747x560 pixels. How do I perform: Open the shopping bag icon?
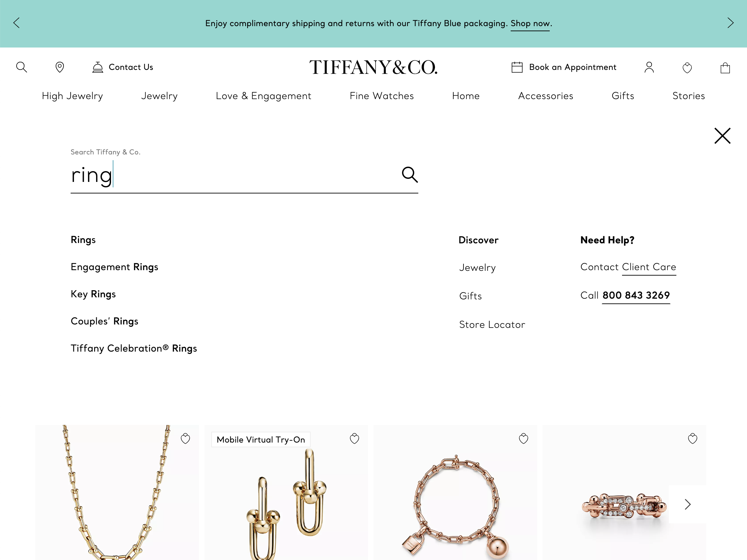click(x=725, y=68)
